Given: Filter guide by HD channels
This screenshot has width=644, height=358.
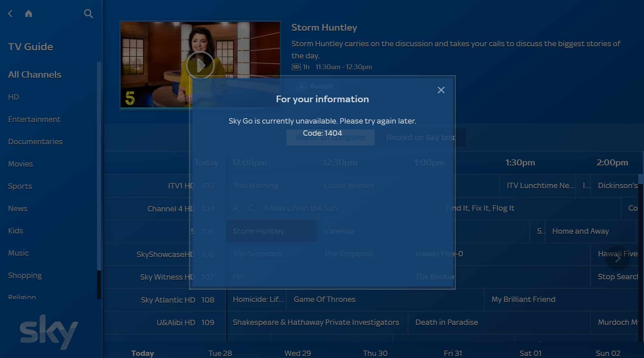Looking at the screenshot, I should [14, 97].
